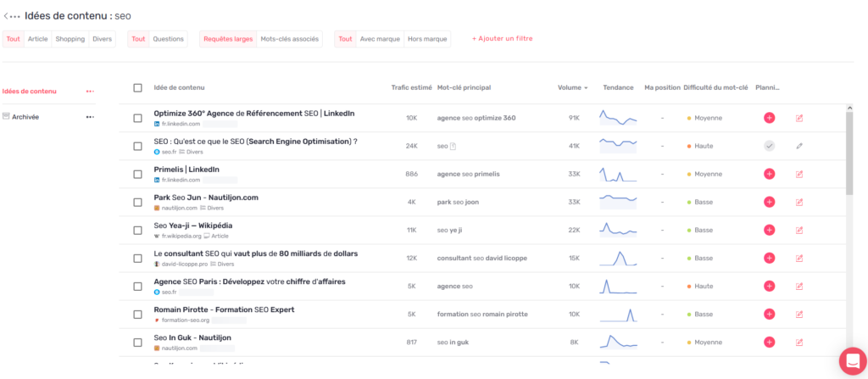Add Seo In Guk row to planning

click(769, 343)
